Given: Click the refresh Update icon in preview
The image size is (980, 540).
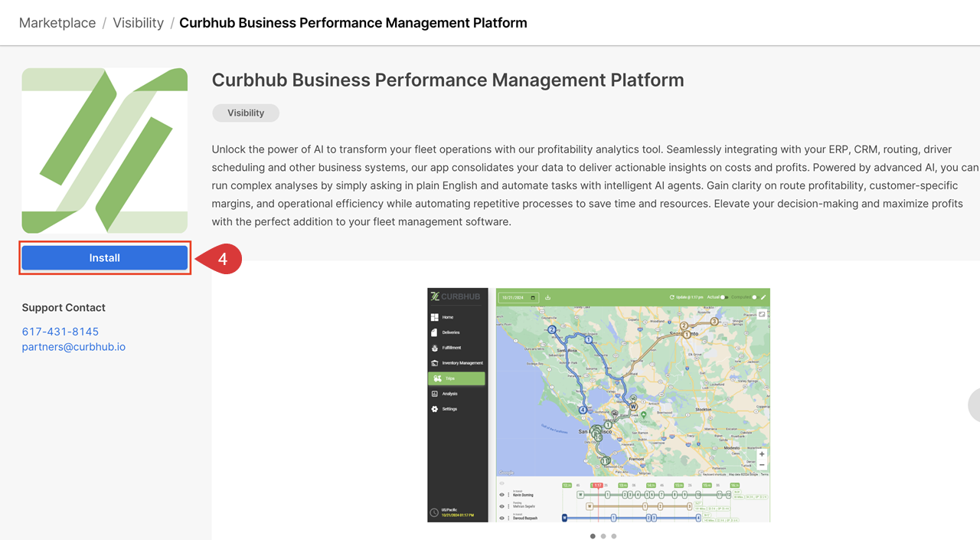Looking at the screenshot, I should coord(671,297).
